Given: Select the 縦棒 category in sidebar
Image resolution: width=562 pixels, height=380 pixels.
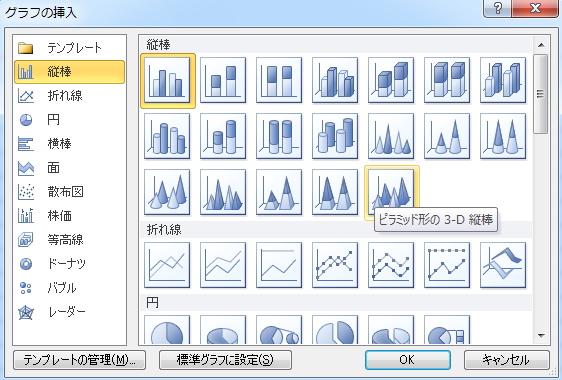Looking at the screenshot, I should click(70, 72).
